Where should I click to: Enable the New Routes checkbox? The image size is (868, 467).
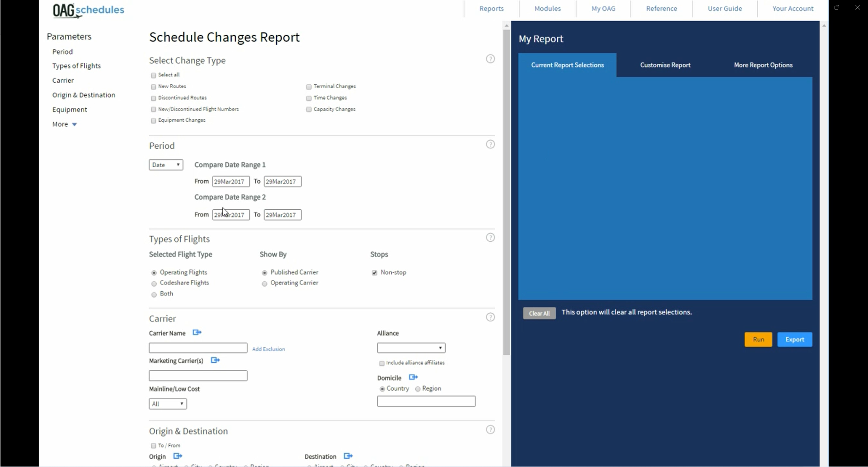[x=154, y=87]
